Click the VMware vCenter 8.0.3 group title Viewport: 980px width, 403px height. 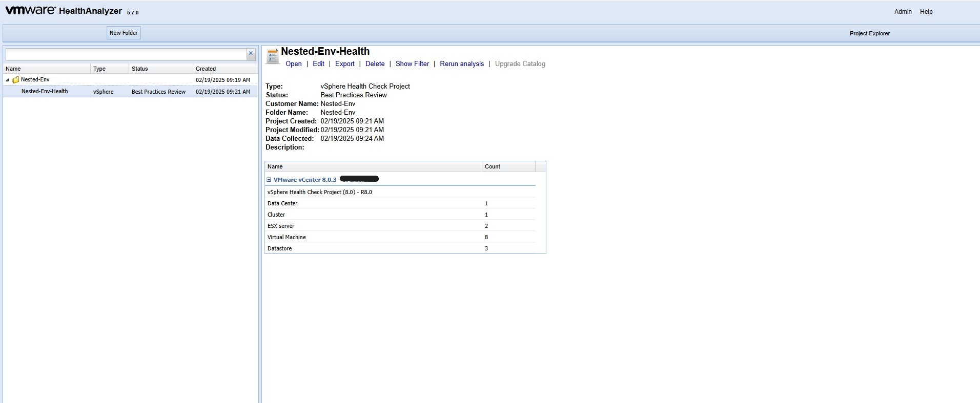[x=305, y=180]
